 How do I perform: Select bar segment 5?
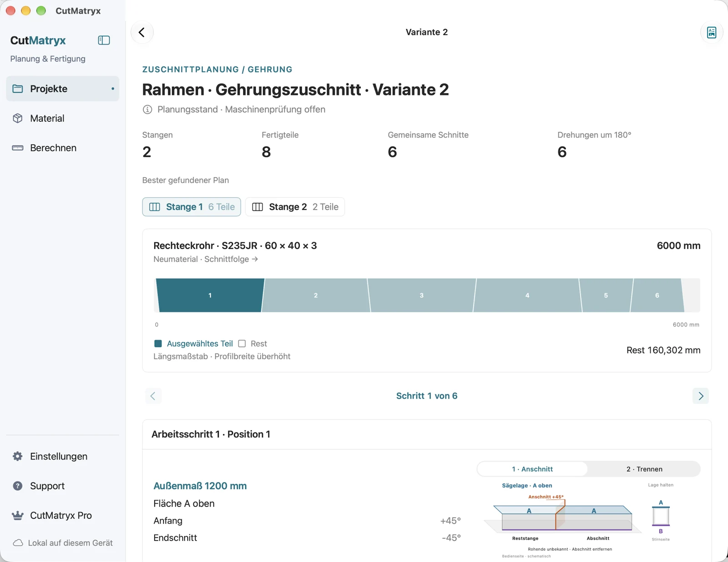(606, 295)
